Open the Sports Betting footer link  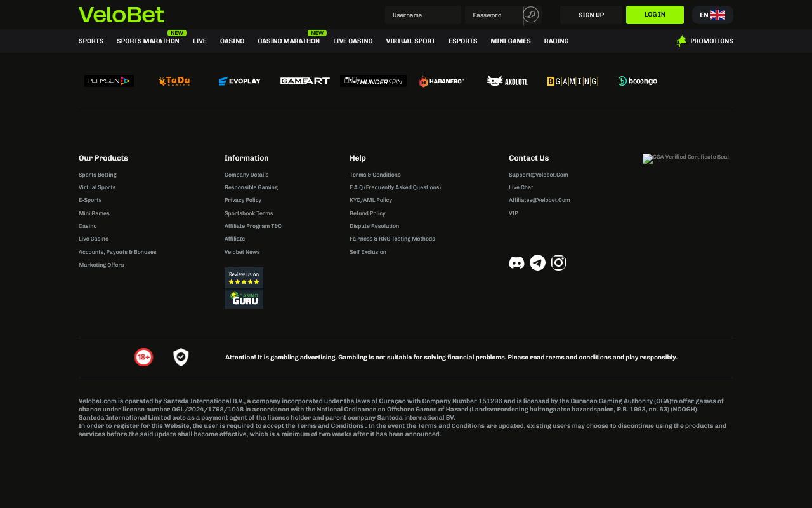click(x=98, y=175)
